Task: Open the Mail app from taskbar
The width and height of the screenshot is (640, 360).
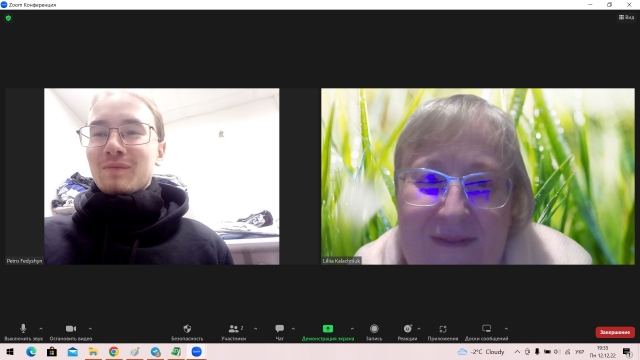Action: click(73, 351)
